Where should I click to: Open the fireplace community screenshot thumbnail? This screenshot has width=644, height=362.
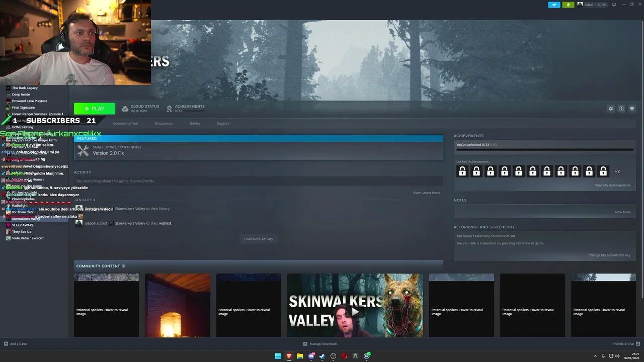coord(178,305)
